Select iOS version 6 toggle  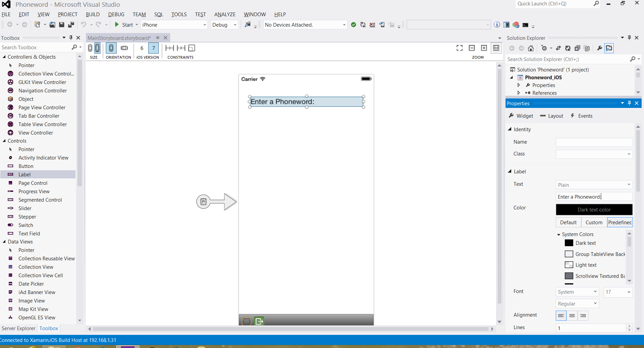[142, 48]
